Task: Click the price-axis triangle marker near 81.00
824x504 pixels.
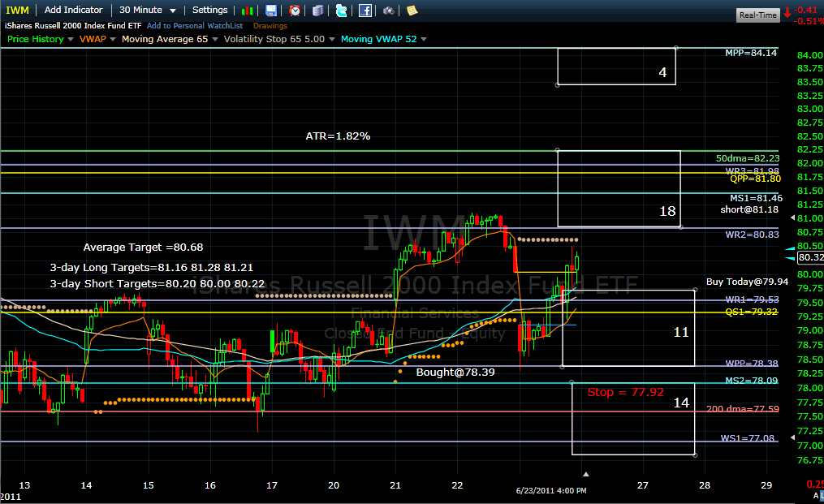Action: 793,218
